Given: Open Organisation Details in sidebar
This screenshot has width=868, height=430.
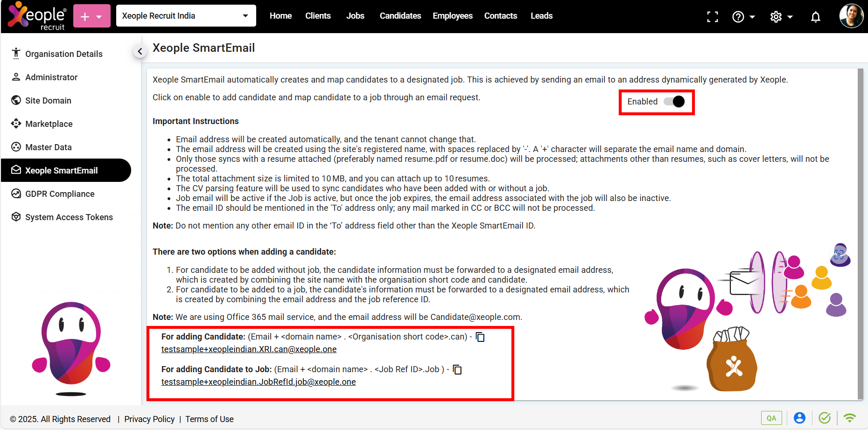Looking at the screenshot, I should click(66, 54).
